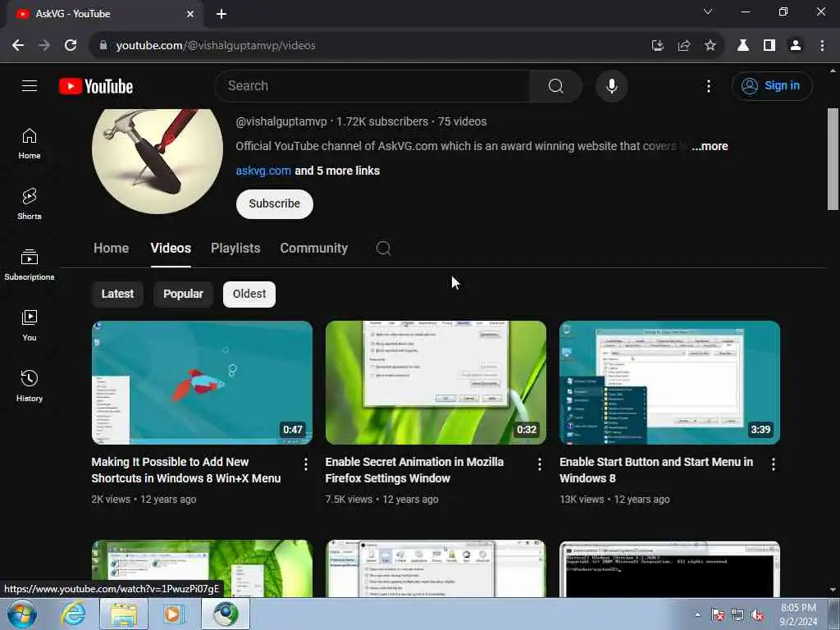Open History in the sidebar
This screenshot has width=840, height=630.
30,386
